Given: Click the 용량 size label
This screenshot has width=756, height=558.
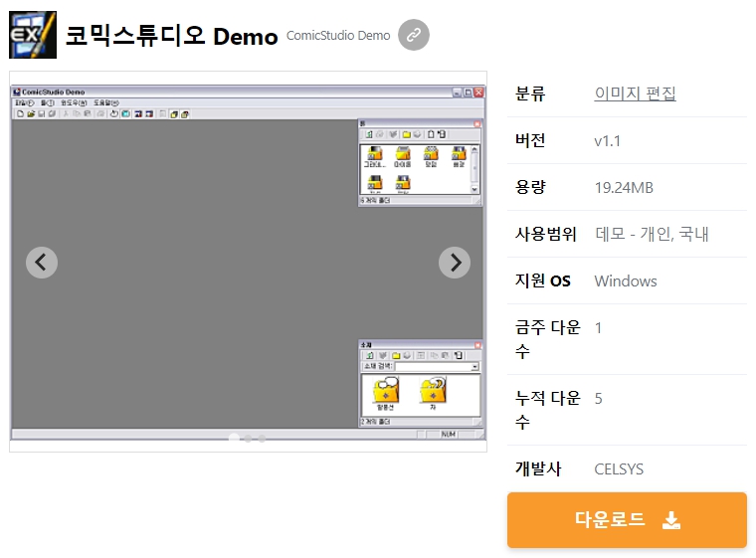Looking at the screenshot, I should click(x=530, y=187).
